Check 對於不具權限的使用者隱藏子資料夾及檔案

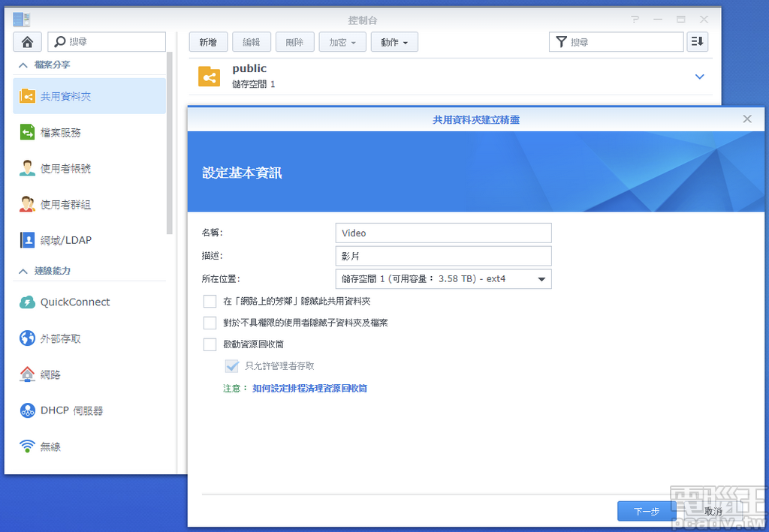210,323
